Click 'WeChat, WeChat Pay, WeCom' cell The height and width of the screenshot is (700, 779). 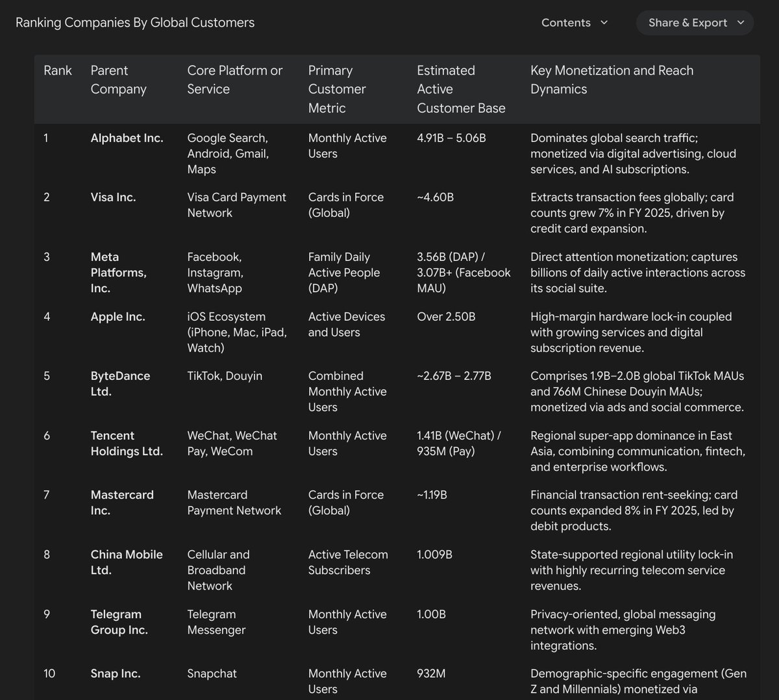tap(232, 444)
